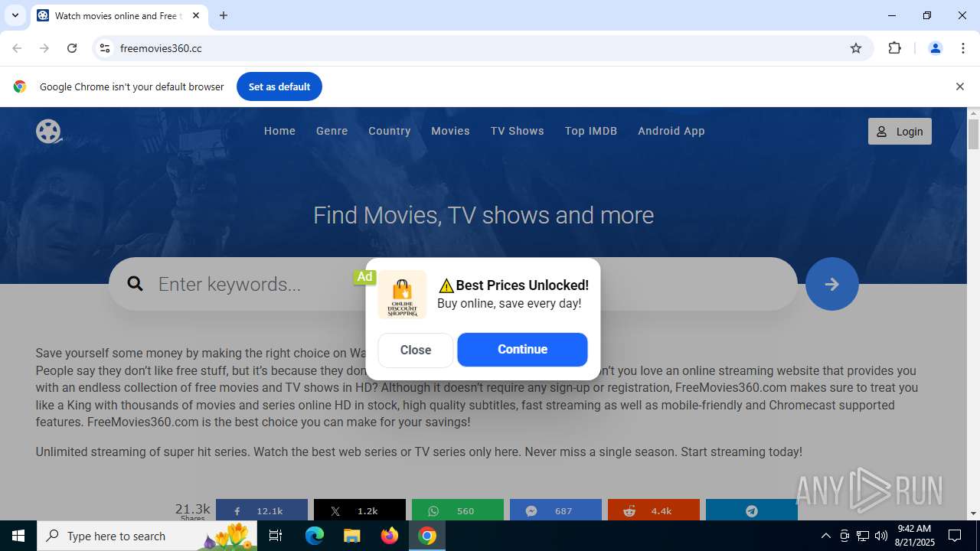
Task: Go to the Movies section
Action: click(450, 131)
